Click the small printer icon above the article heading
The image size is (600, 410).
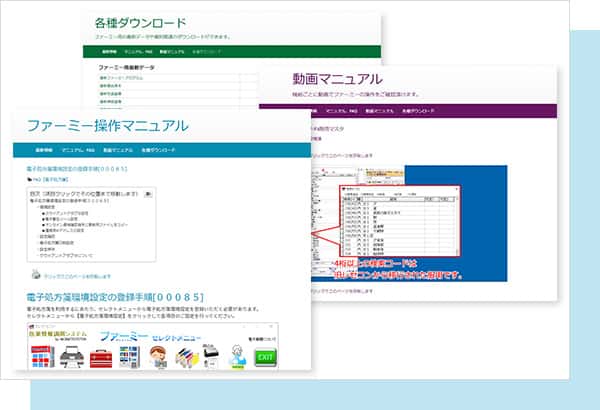coord(35,275)
